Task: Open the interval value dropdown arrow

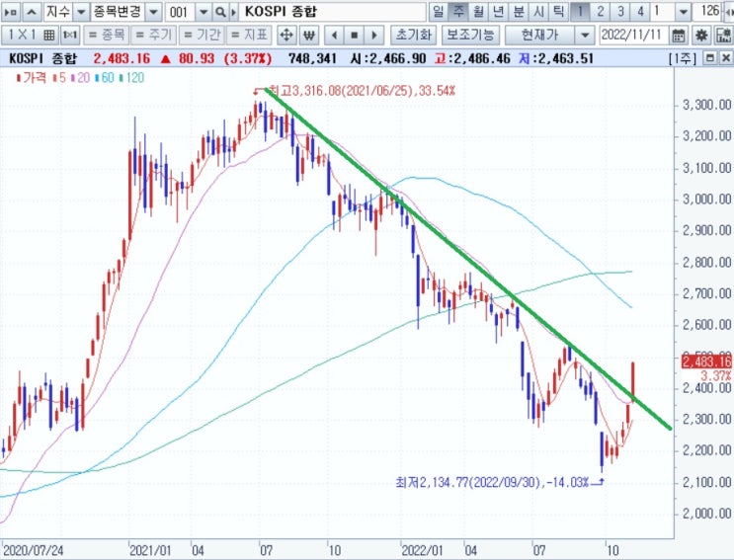Action: point(683,11)
